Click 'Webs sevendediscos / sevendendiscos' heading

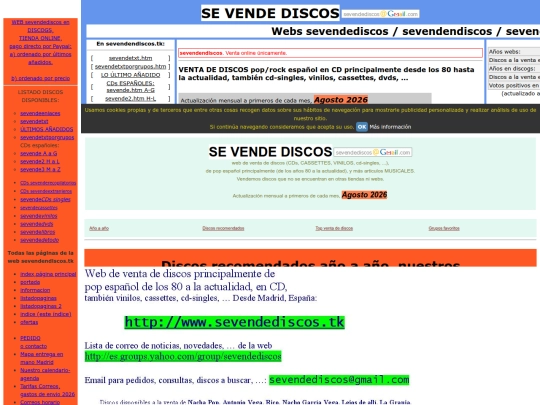tap(405, 31)
